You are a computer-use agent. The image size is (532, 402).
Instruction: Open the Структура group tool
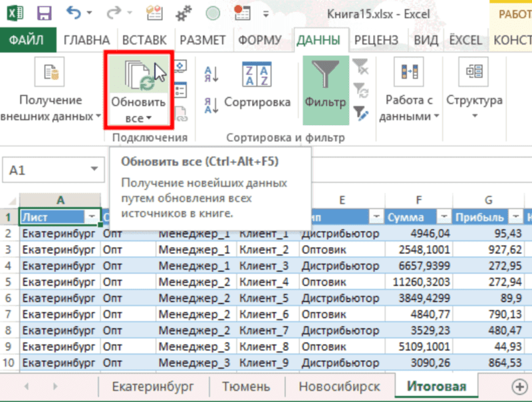[x=475, y=87]
